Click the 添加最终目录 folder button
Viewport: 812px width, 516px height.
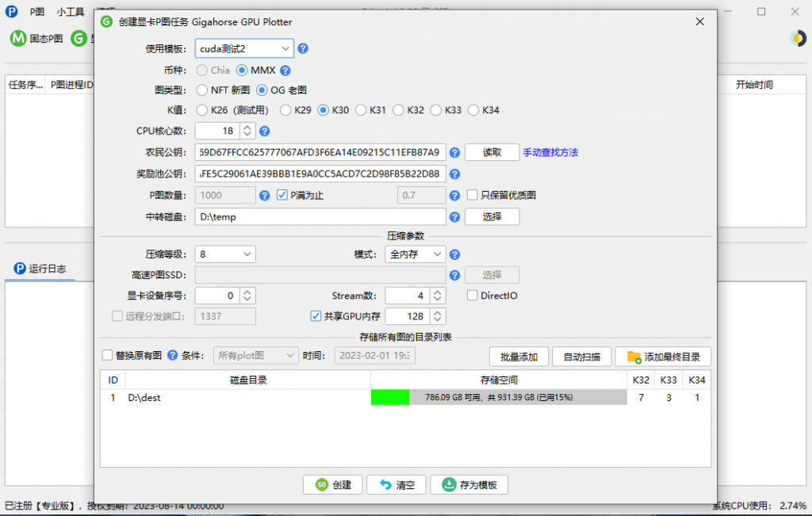(x=663, y=357)
